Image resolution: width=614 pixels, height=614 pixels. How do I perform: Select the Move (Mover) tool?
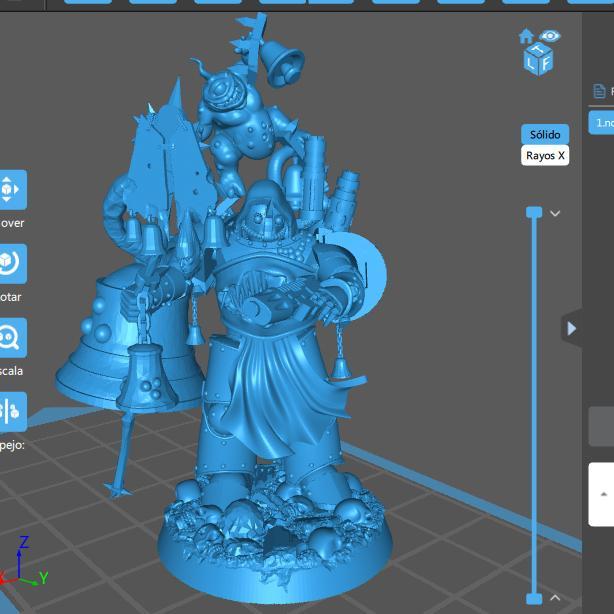coord(12,190)
